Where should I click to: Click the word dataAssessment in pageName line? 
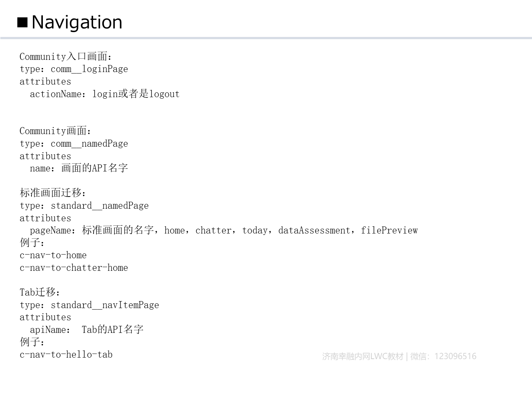(x=314, y=231)
